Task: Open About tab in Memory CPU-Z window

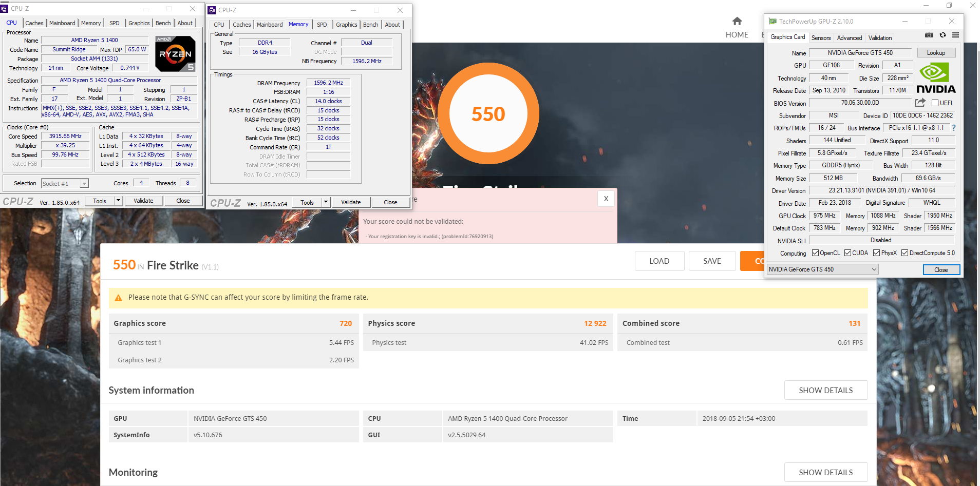Action: [x=392, y=25]
